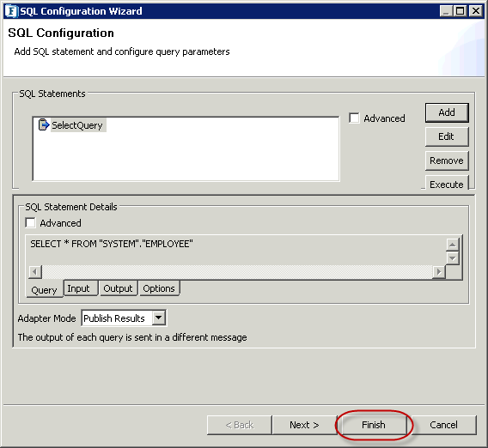Select the Publish Results combo box

[x=124, y=318]
